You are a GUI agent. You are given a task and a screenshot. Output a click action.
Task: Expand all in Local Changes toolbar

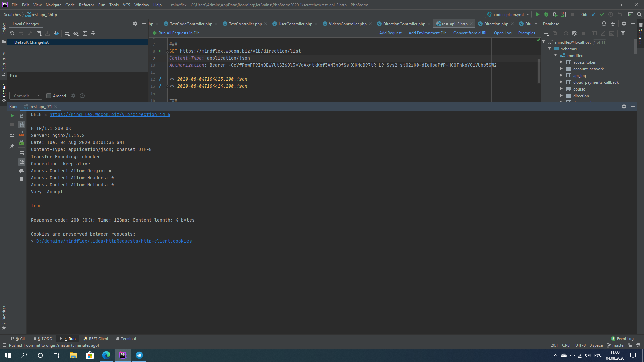[x=85, y=33]
